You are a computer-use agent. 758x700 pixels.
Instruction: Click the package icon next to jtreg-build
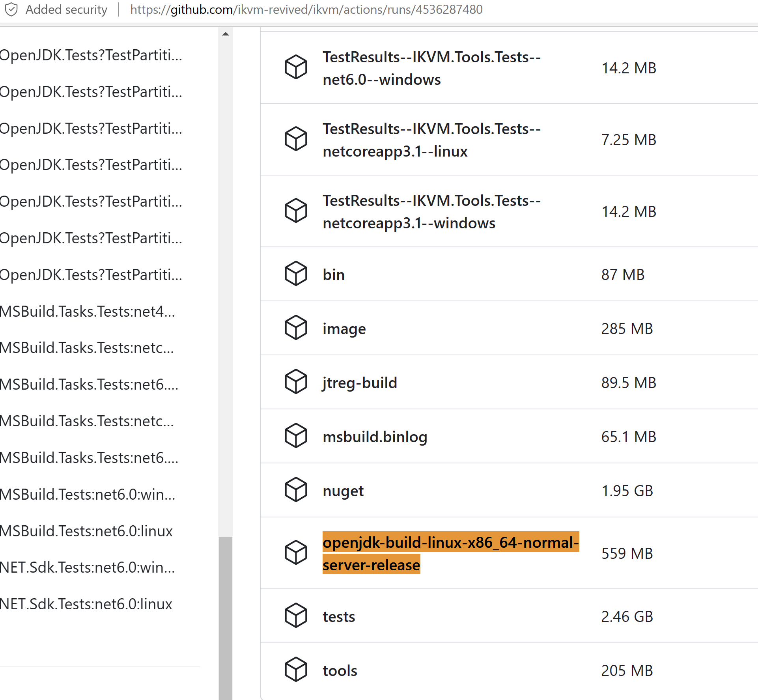296,381
